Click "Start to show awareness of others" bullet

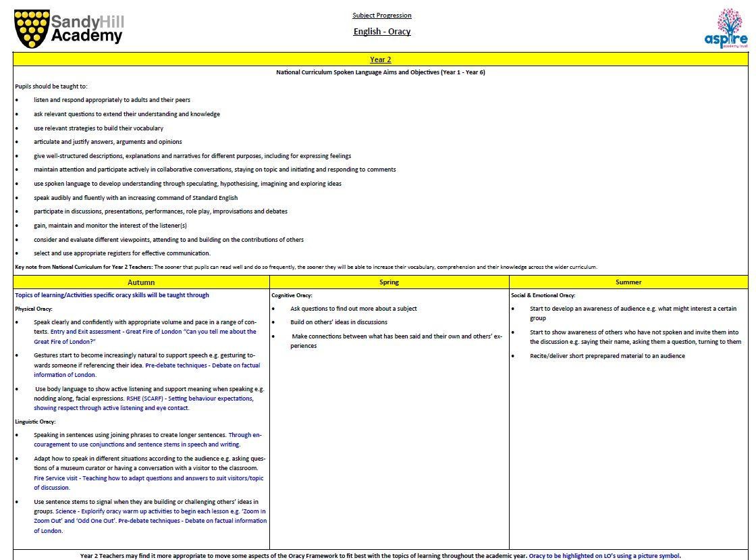[635, 337]
